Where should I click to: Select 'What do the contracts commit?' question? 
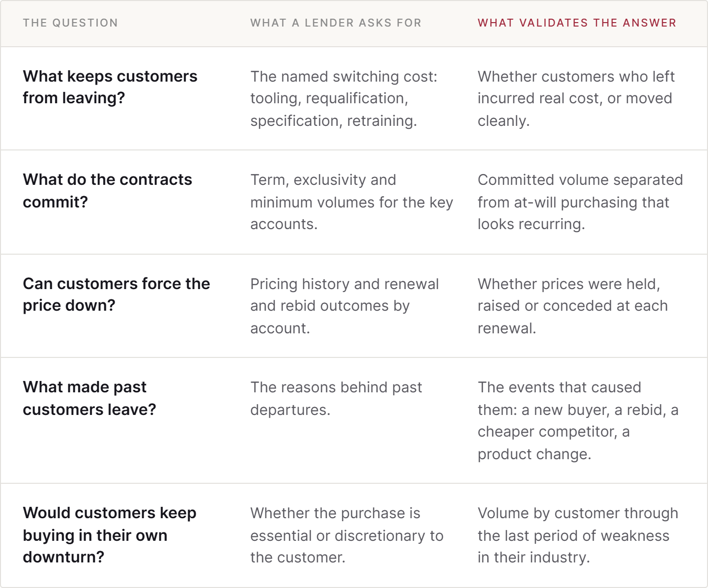click(108, 191)
